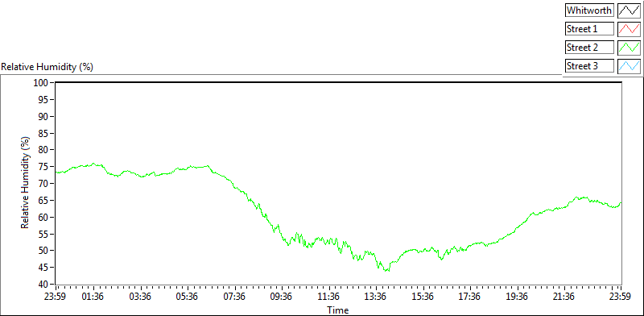The height and width of the screenshot is (316, 644).
Task: Click the 07:36 x-axis time marker
Action: [234, 297]
